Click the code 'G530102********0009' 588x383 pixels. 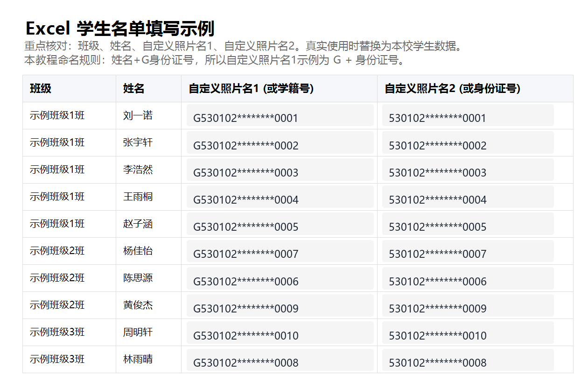[x=280, y=305]
